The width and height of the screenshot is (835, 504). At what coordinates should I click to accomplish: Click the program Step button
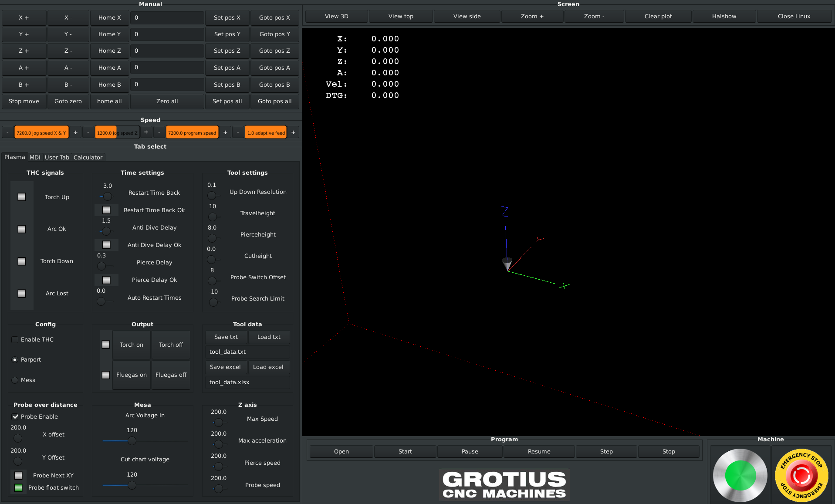tap(606, 452)
